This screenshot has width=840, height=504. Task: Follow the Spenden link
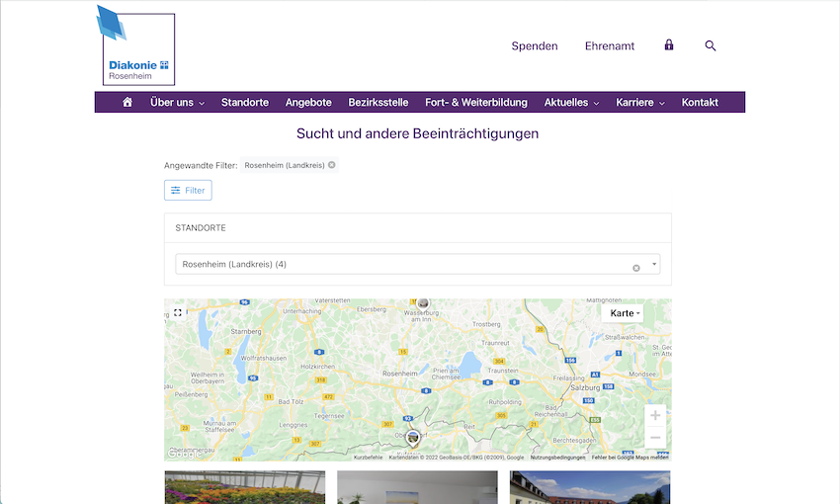click(535, 46)
